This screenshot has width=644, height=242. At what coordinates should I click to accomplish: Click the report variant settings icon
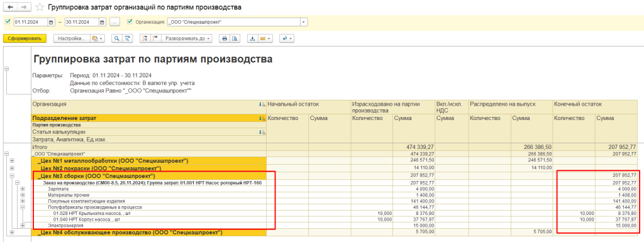coord(94,38)
